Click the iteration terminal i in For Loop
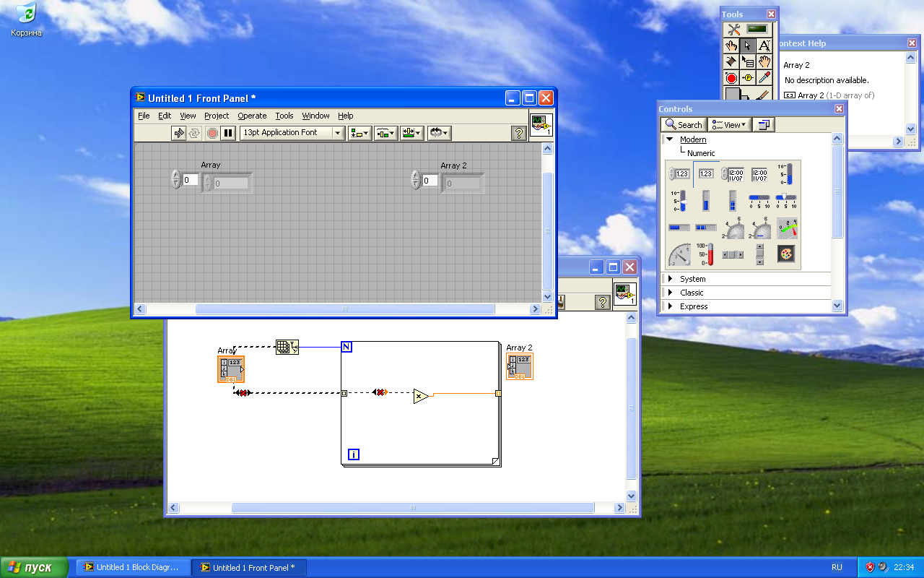The height and width of the screenshot is (578, 924). click(x=354, y=454)
